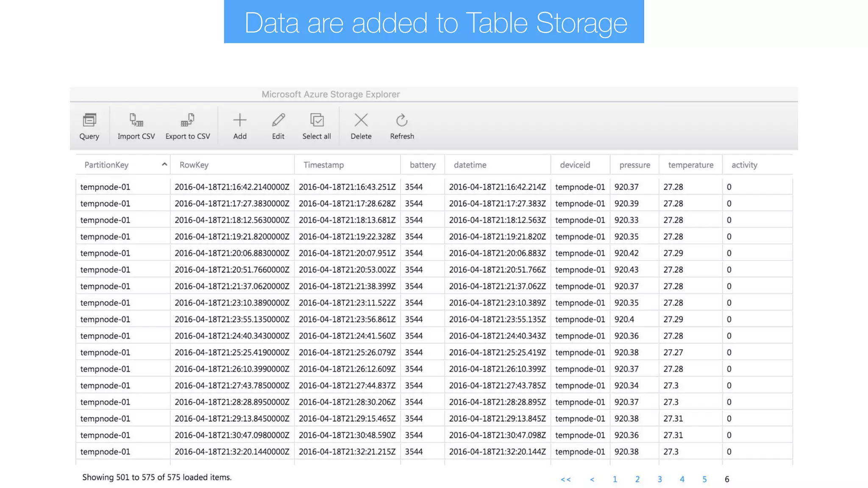Click datetime 2016-04-18T21:24:40.343Z
This screenshot has height=488, width=868.
tap(498, 336)
